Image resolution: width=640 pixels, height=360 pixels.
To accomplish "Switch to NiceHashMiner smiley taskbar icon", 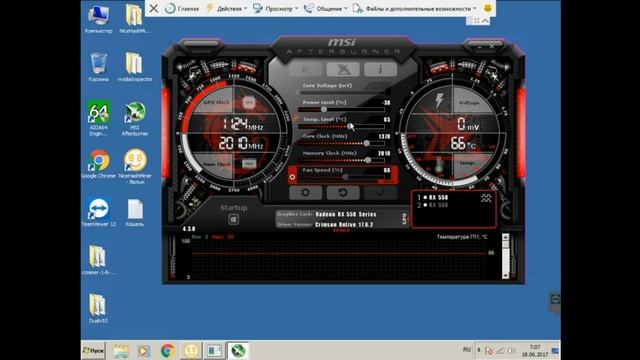I will [x=191, y=351].
